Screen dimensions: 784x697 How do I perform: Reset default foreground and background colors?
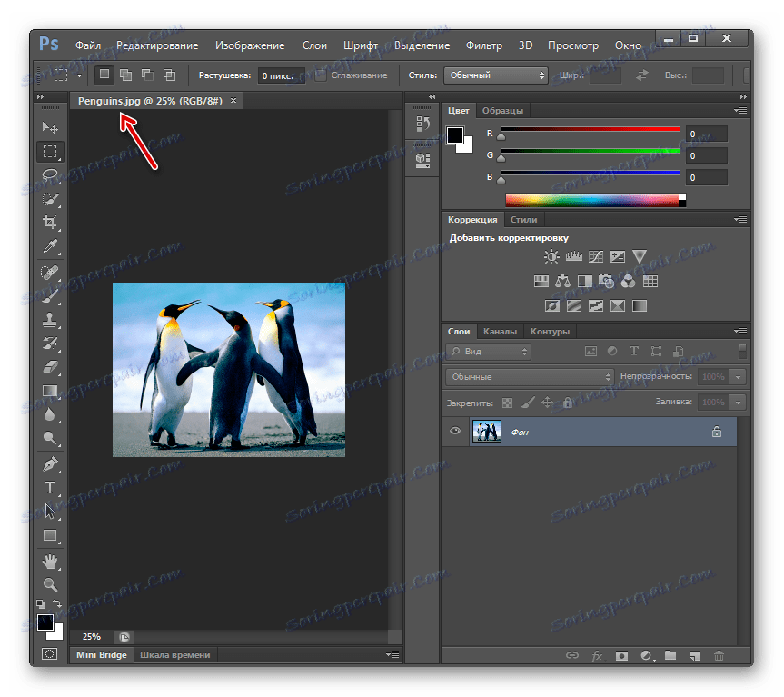41,604
